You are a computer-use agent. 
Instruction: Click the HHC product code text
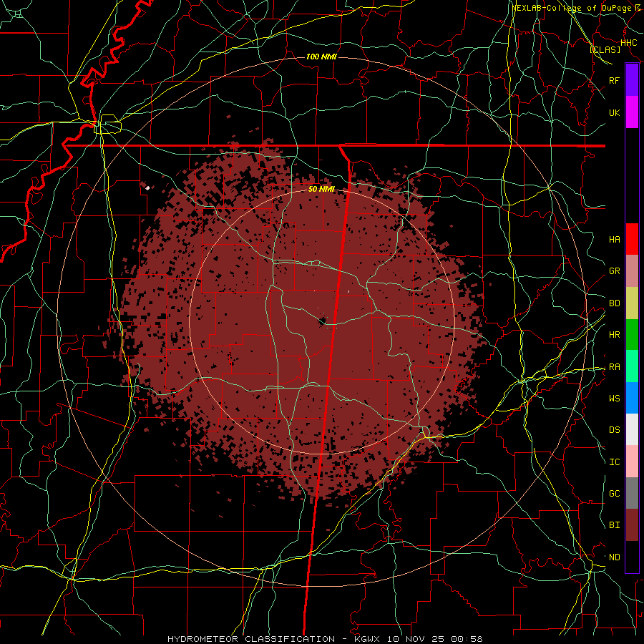(x=629, y=42)
